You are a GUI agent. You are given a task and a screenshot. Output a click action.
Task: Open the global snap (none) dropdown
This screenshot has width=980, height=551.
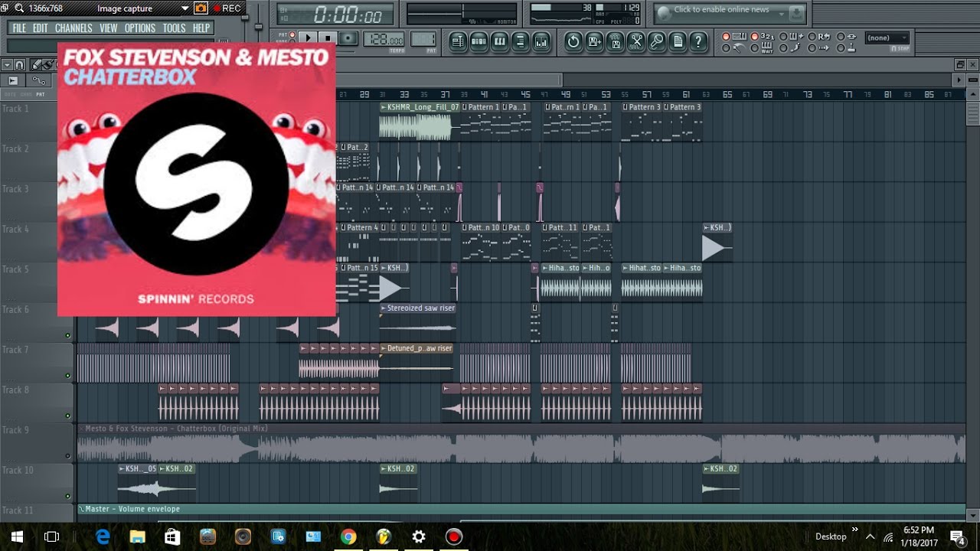887,37
